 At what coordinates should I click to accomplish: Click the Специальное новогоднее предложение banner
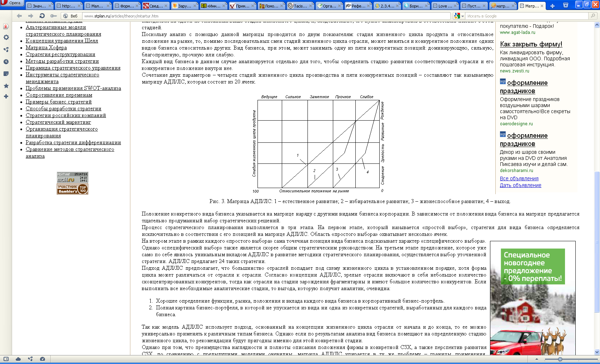[533, 298]
